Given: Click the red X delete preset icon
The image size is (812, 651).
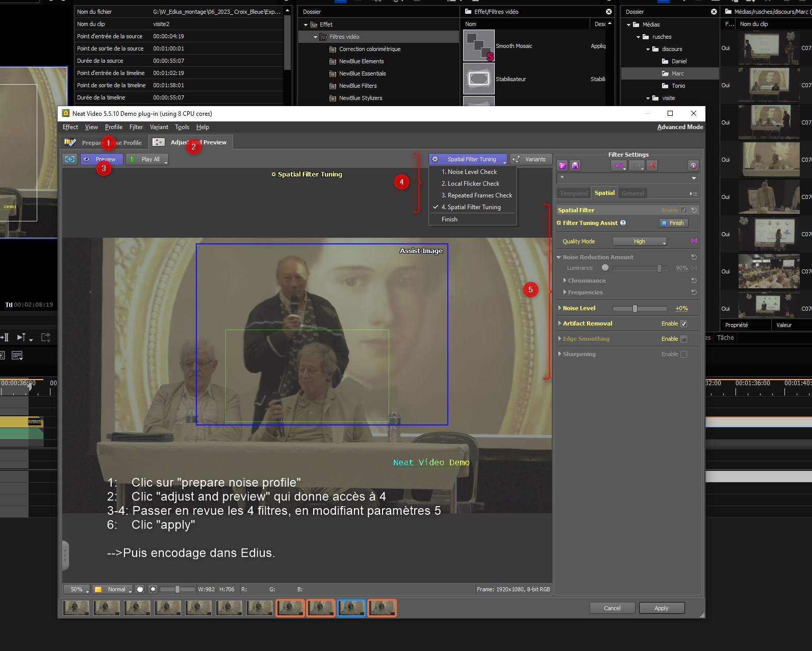Looking at the screenshot, I should tap(652, 166).
